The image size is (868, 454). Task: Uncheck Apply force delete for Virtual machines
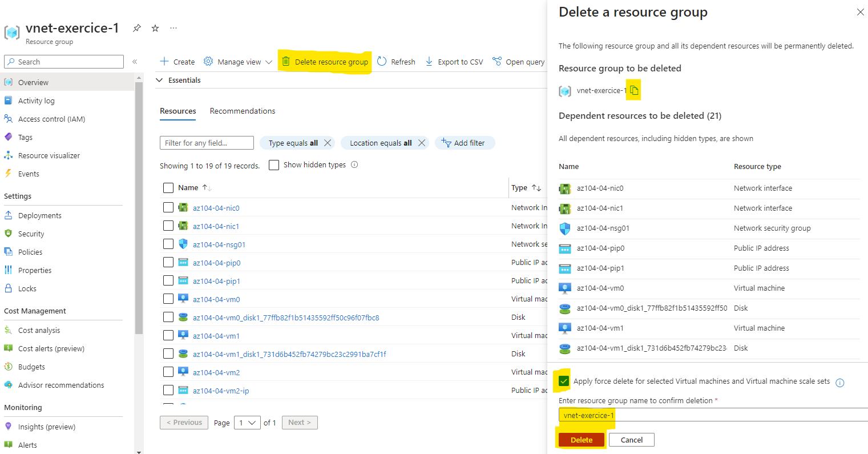[x=564, y=381]
